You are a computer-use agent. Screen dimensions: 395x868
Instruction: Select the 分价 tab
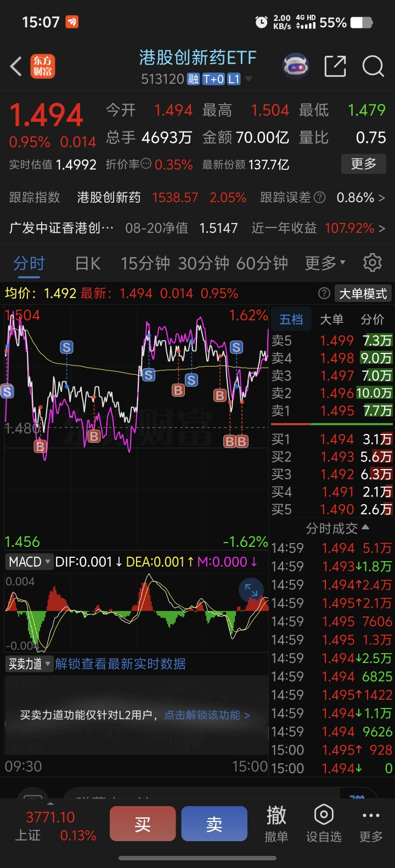click(x=373, y=319)
